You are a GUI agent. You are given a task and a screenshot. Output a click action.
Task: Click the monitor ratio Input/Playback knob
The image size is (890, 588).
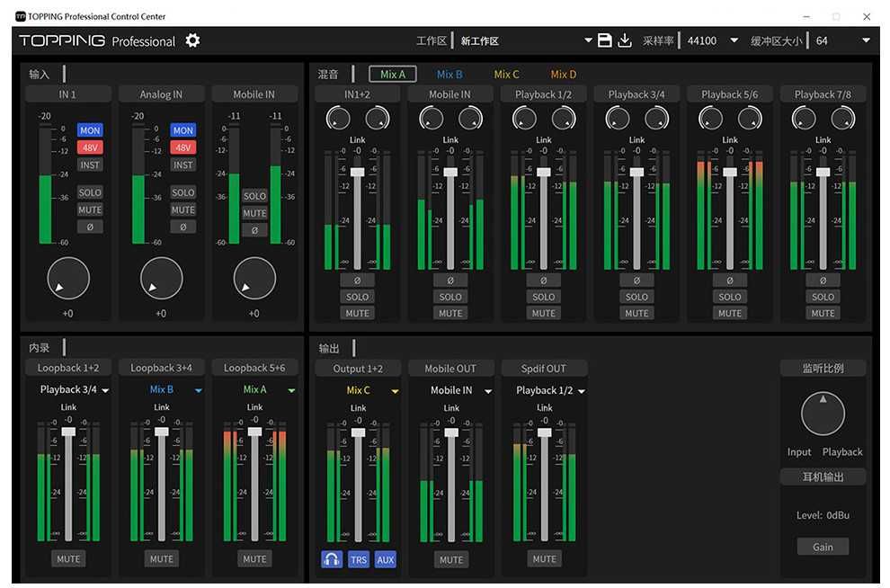(823, 415)
